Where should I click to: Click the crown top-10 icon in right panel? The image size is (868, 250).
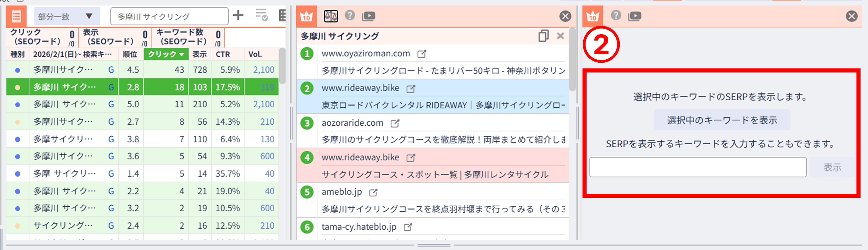(x=592, y=16)
